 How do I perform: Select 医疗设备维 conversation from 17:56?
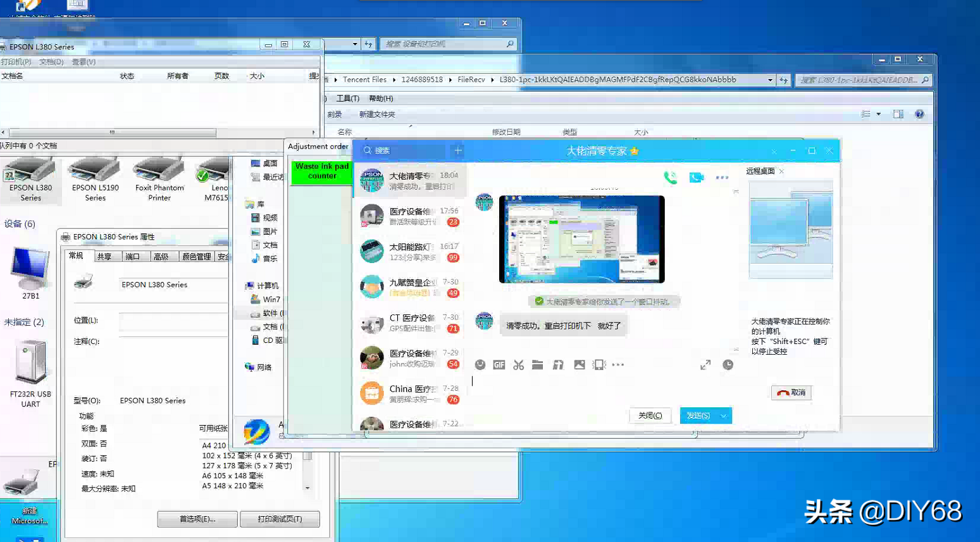tap(410, 216)
